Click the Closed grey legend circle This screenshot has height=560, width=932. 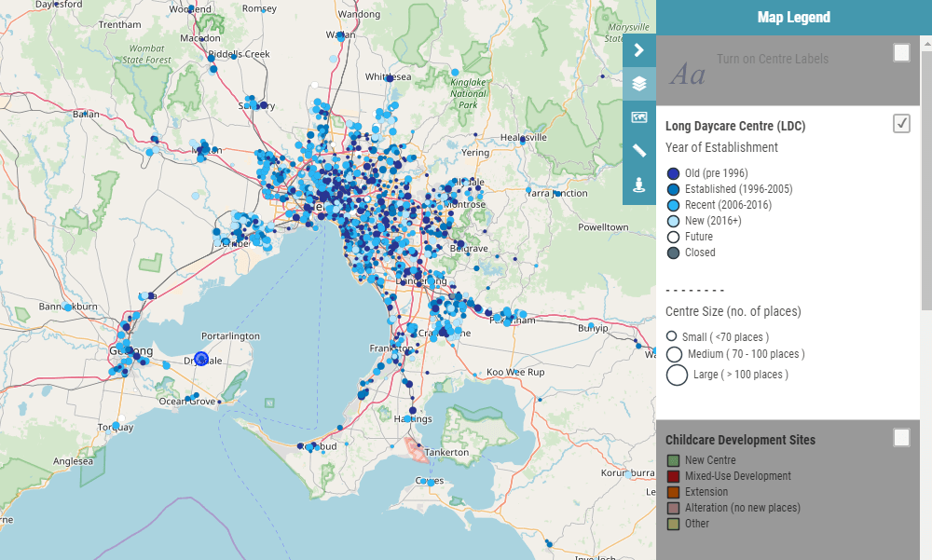673,253
